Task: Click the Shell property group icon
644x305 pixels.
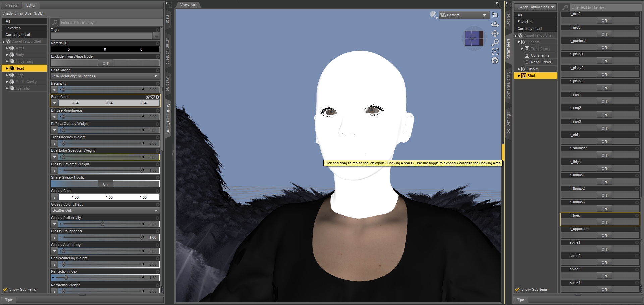Action: [x=524, y=76]
